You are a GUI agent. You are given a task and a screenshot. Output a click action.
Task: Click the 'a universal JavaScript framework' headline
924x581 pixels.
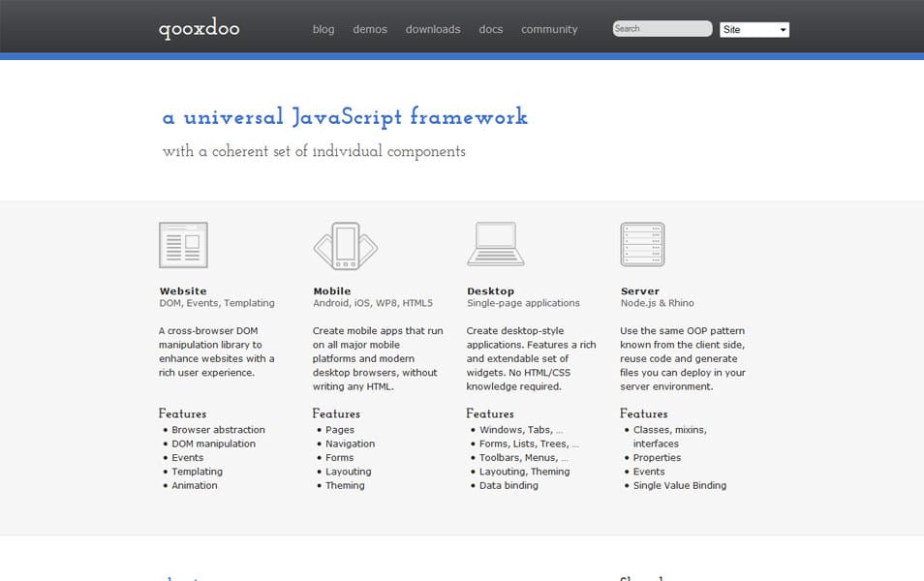coord(345,116)
